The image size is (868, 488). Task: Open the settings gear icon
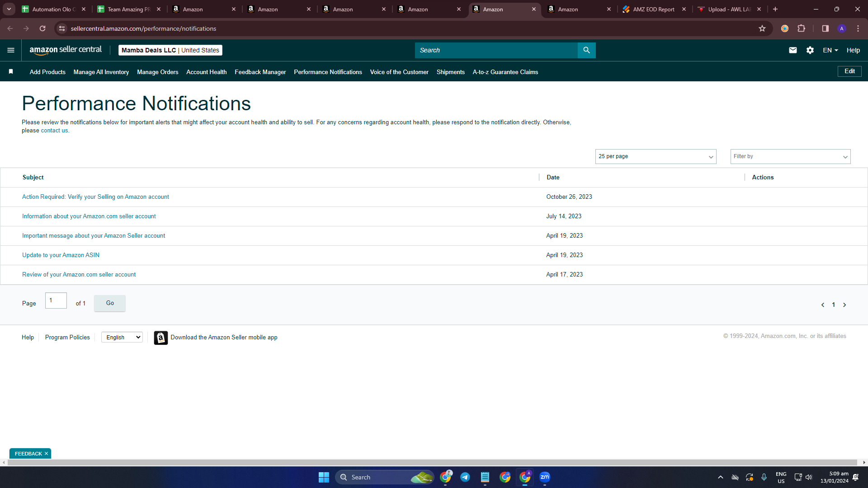(810, 50)
